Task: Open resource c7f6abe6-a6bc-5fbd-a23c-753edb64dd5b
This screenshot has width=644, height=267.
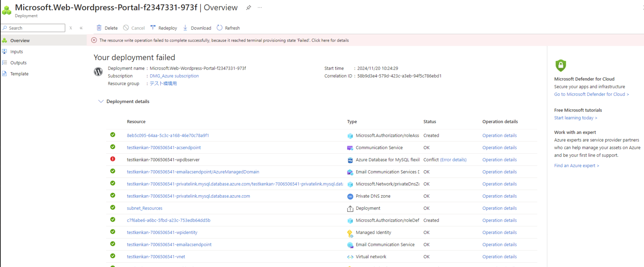Action: (x=168, y=220)
